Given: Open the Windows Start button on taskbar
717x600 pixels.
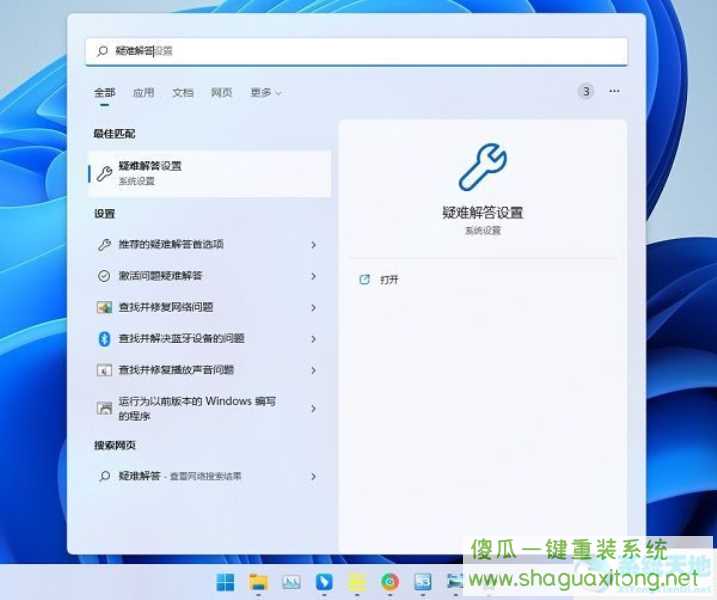Looking at the screenshot, I should (225, 582).
